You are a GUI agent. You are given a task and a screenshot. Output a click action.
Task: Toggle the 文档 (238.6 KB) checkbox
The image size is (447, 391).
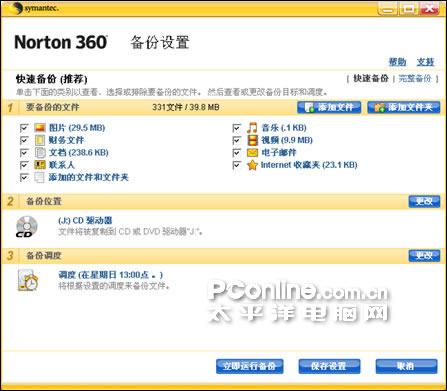(24, 153)
